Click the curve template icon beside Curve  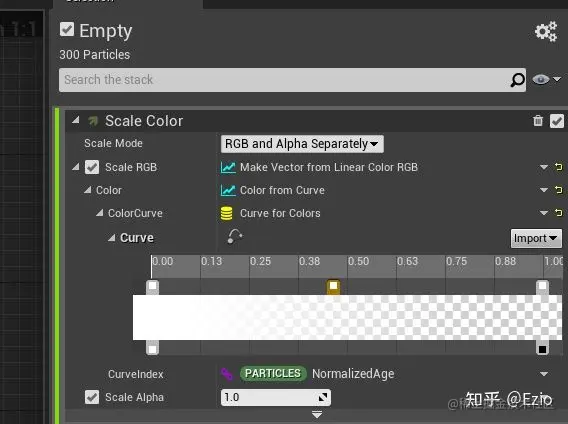[x=235, y=237]
